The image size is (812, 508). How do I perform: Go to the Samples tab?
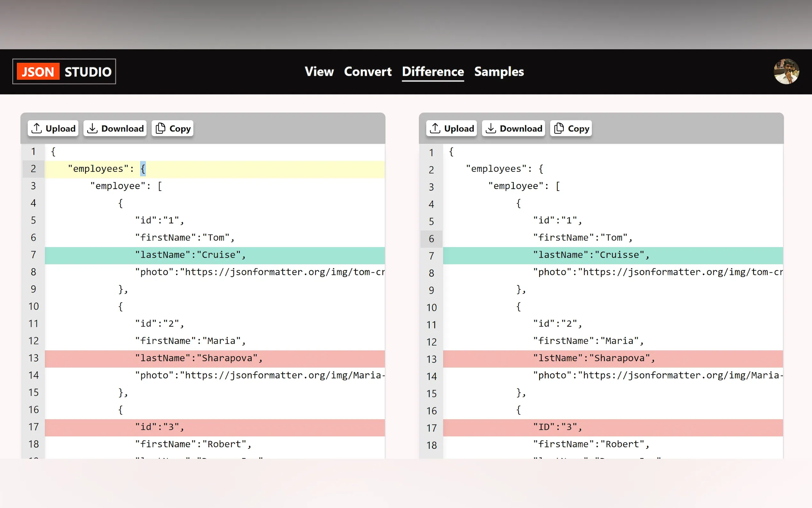point(499,72)
